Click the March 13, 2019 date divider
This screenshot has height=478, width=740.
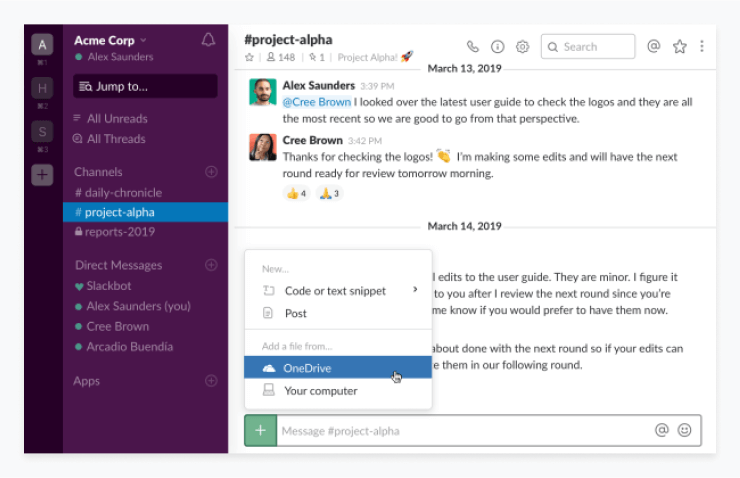coord(464,68)
